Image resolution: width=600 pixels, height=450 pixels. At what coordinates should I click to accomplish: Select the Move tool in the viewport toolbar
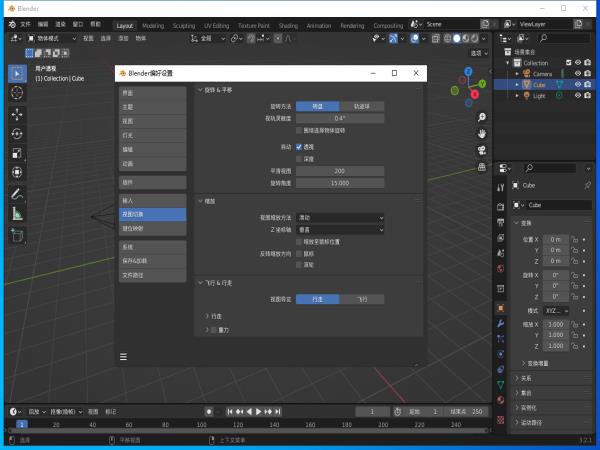(x=17, y=113)
